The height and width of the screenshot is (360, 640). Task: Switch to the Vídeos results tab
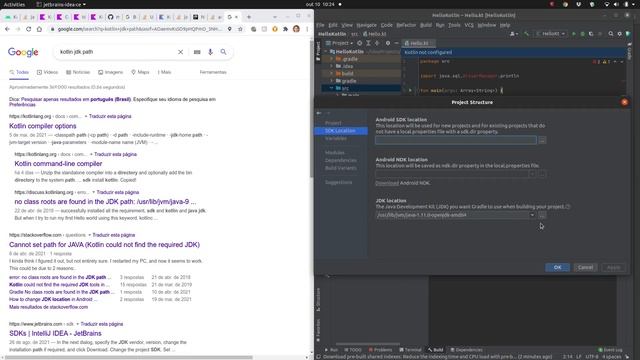[x=47, y=72]
